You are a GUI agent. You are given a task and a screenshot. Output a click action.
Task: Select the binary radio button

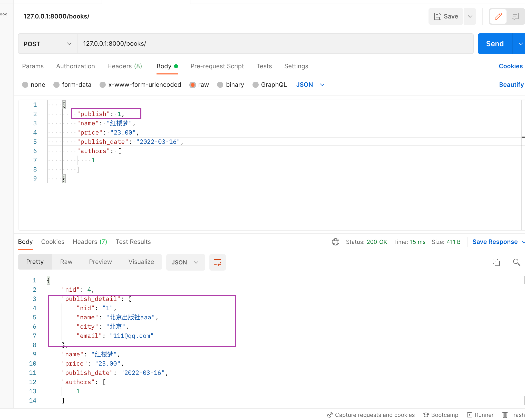tap(220, 85)
